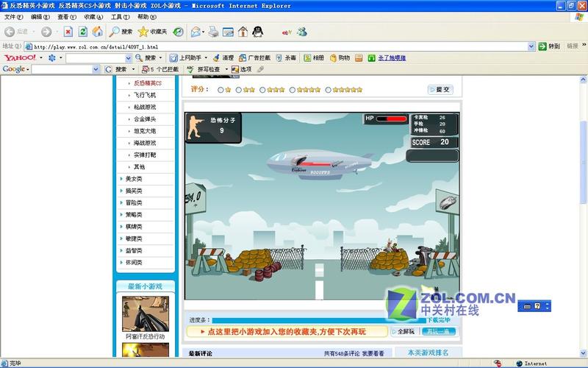Open the 编辑(E) Edit menu

pos(40,17)
